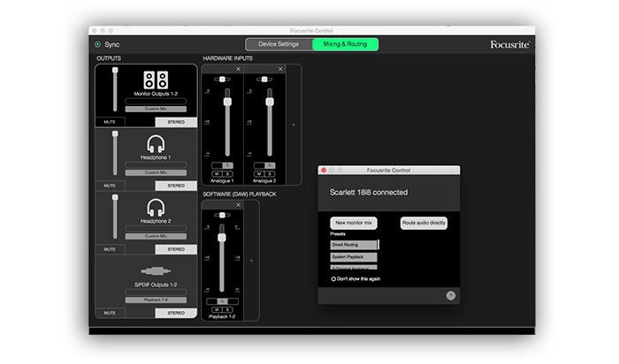The width and height of the screenshot is (619, 364).
Task: Click the Route audio directly button
Action: 424,224
